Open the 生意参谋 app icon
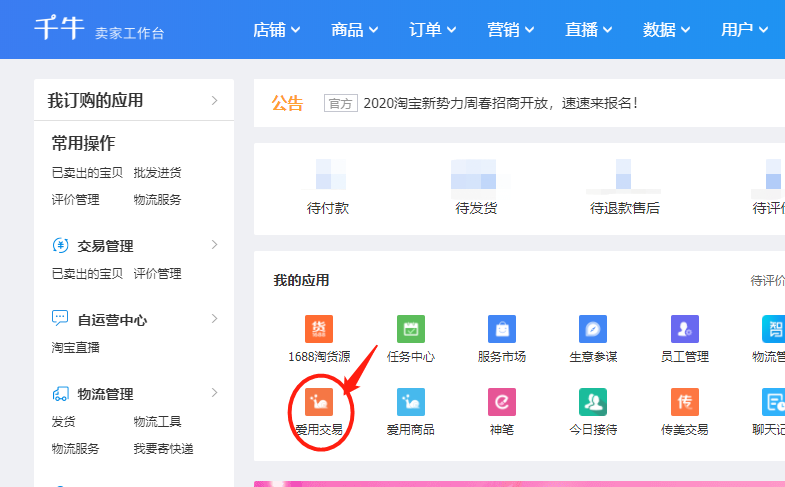785x487 pixels. (593, 329)
